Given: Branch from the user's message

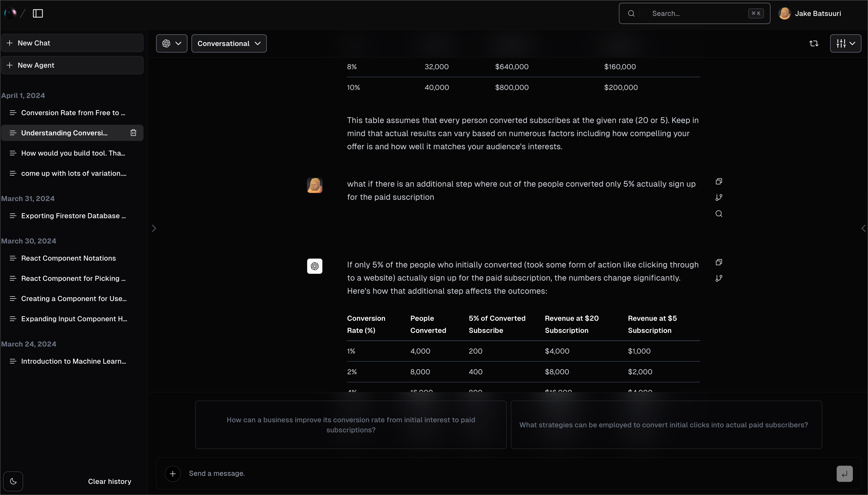Looking at the screenshot, I should tap(719, 197).
